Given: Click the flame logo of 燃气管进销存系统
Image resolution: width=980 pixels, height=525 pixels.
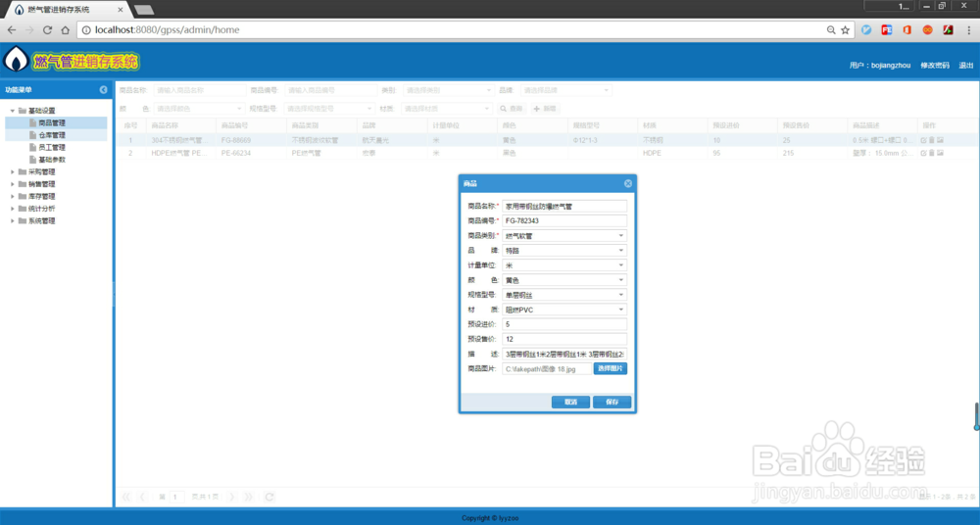Looking at the screenshot, I should (16, 60).
